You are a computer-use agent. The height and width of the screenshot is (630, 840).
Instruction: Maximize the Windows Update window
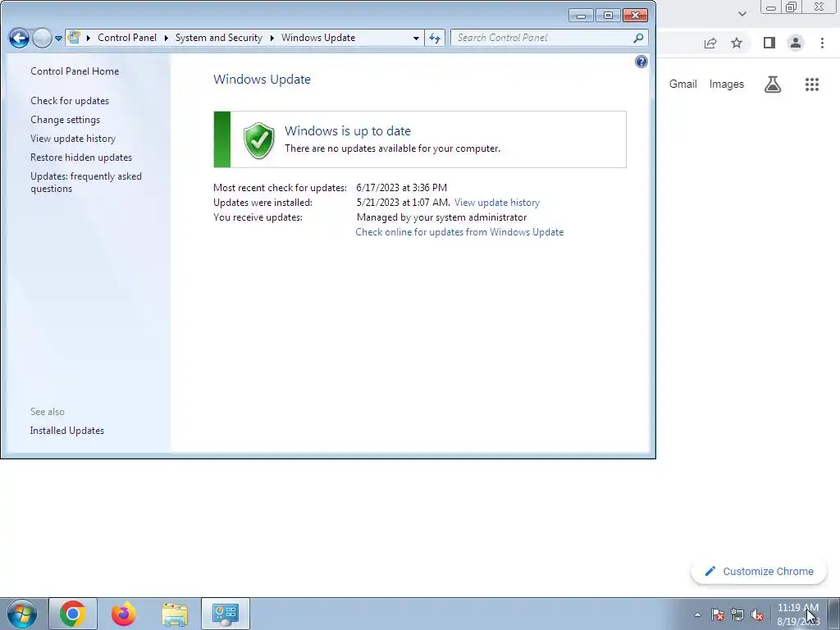tap(608, 16)
